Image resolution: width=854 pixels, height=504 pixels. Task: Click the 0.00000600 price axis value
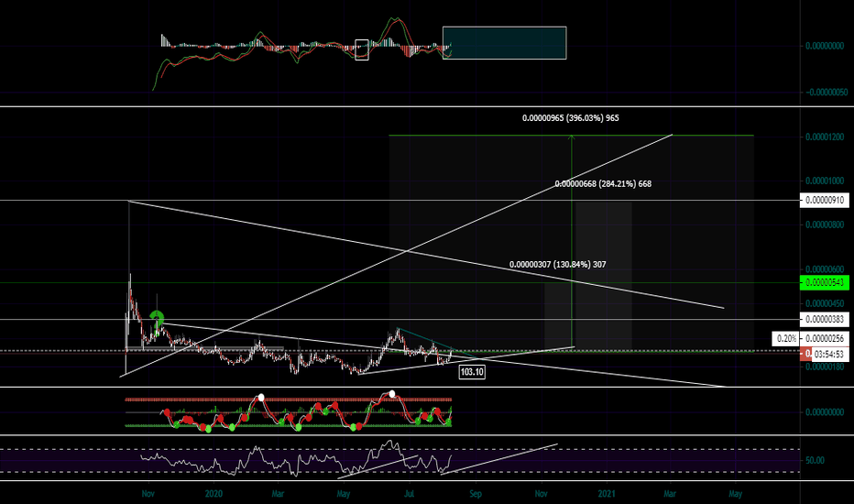click(825, 269)
